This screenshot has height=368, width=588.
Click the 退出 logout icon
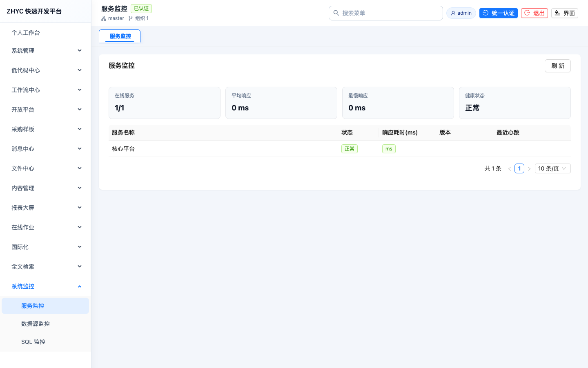click(527, 13)
